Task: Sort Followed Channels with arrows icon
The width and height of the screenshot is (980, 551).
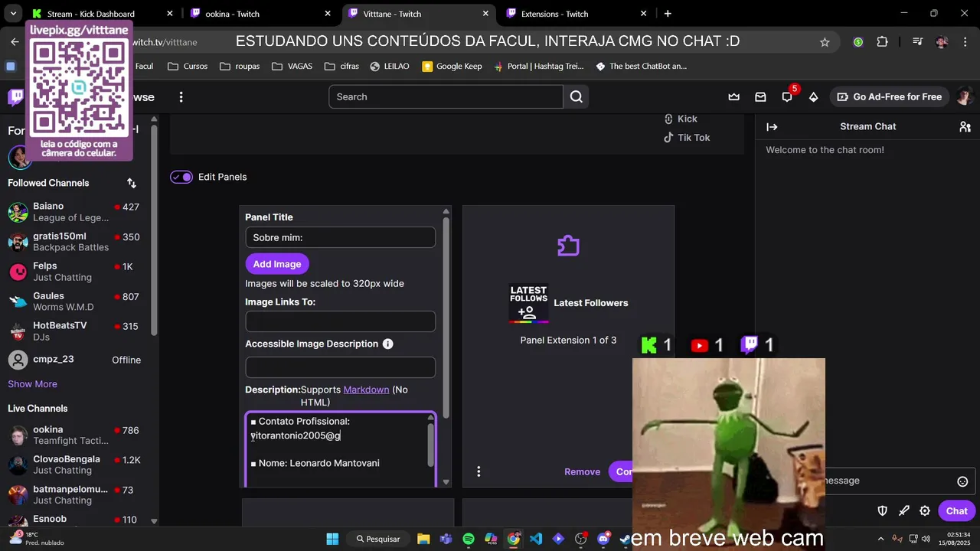Action: point(132,183)
